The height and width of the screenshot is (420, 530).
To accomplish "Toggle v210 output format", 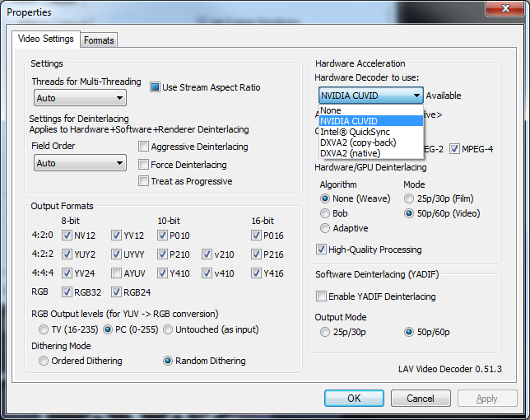I will 207,254.
